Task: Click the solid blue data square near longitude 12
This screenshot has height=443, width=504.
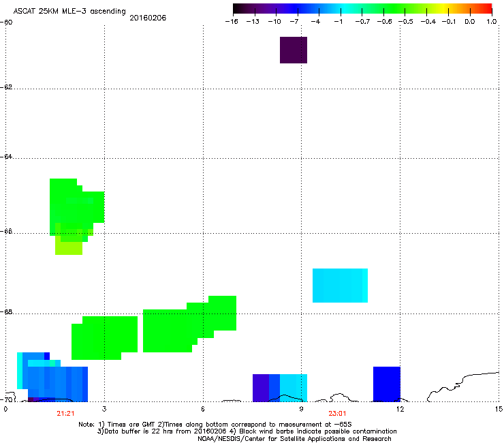Action: coord(387,384)
